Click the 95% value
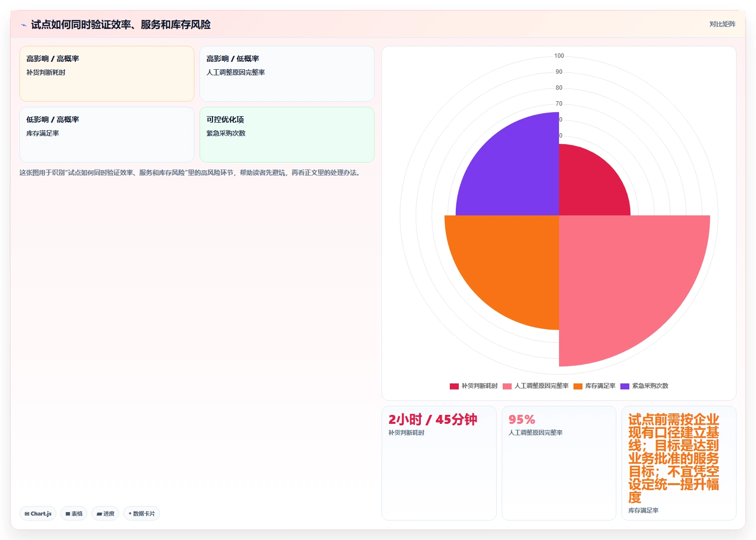 522,419
